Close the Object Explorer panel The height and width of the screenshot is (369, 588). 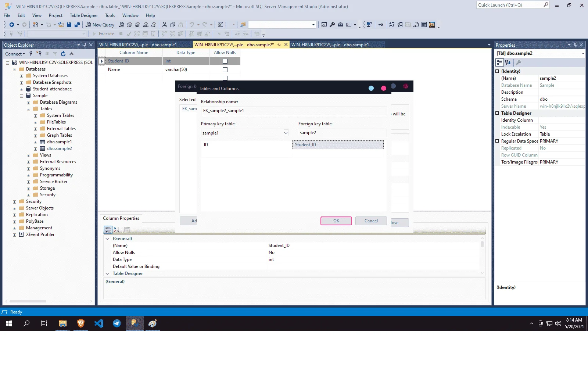[91, 45]
